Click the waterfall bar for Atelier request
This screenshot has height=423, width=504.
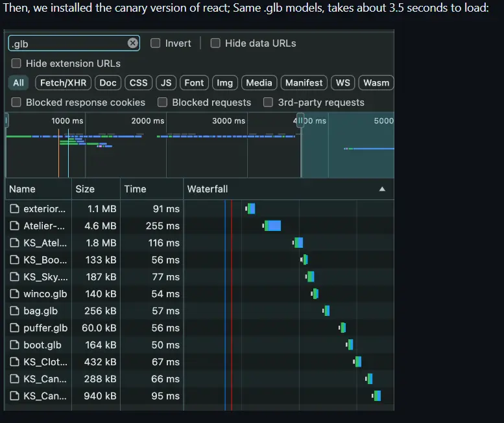point(272,226)
